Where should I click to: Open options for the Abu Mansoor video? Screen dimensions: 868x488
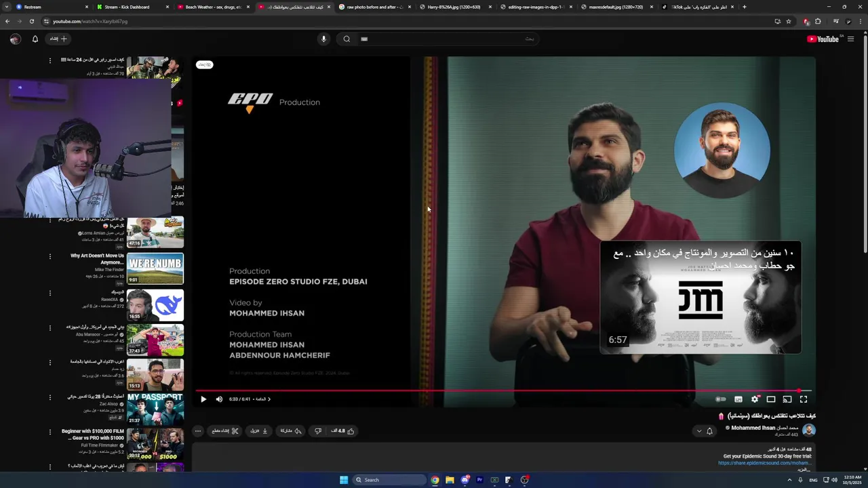point(50,327)
